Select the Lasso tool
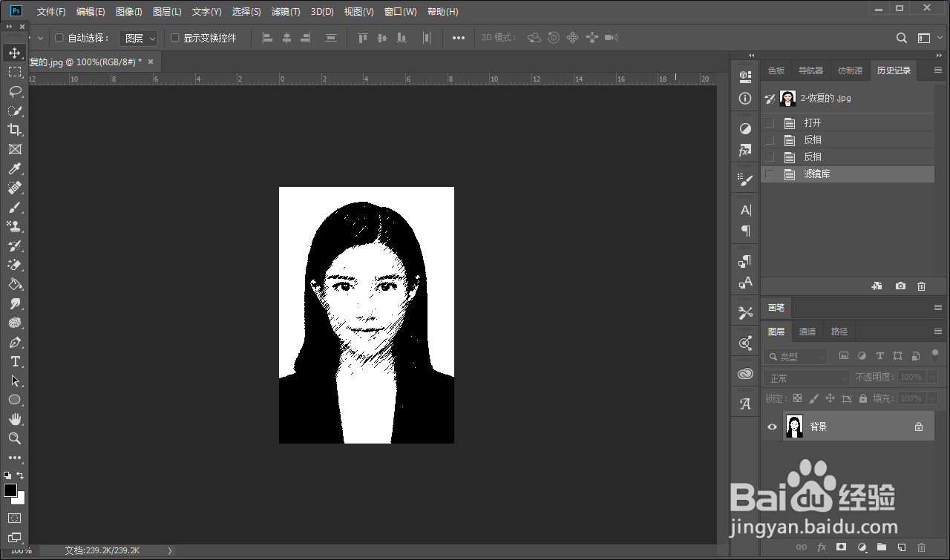The image size is (950, 560). click(x=15, y=91)
